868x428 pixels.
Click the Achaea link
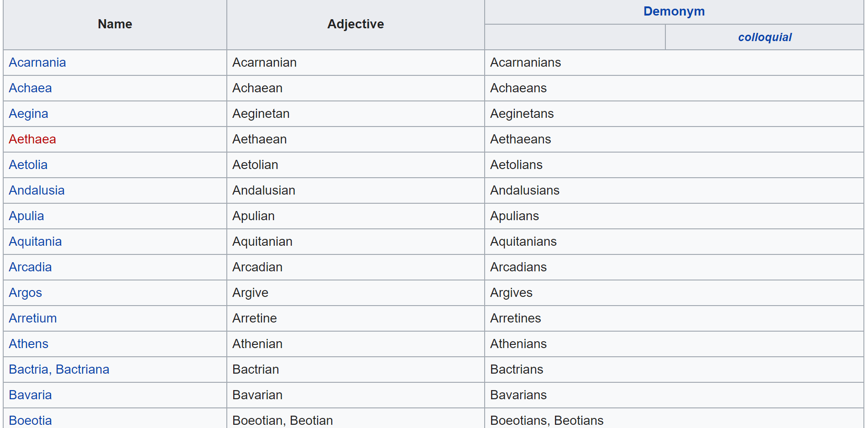[30, 88]
